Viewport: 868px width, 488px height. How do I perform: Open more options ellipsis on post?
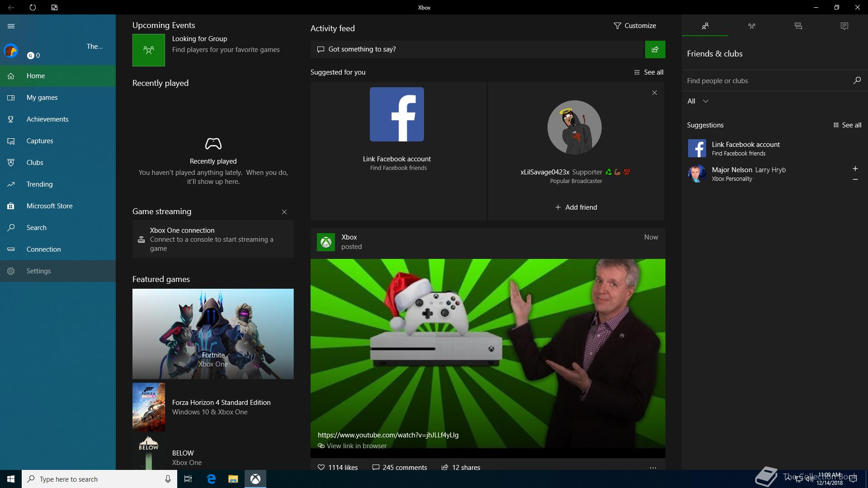(653, 468)
